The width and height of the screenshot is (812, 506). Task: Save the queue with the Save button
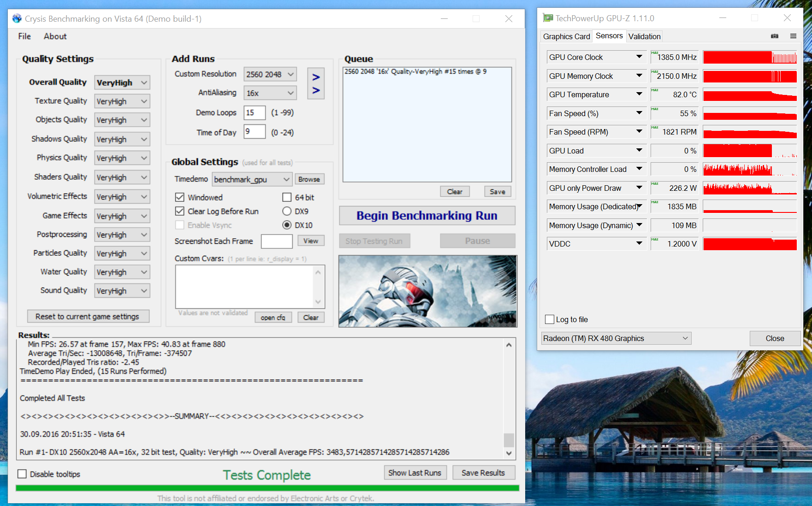[498, 192]
